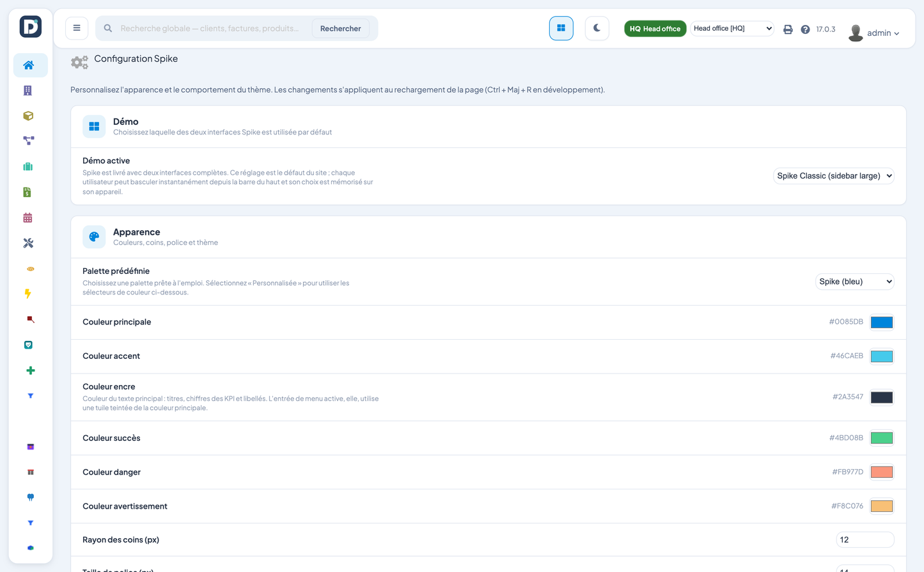Image resolution: width=924 pixels, height=572 pixels.
Task: Pick the Couleur avertissement orange swatch
Action: click(882, 506)
